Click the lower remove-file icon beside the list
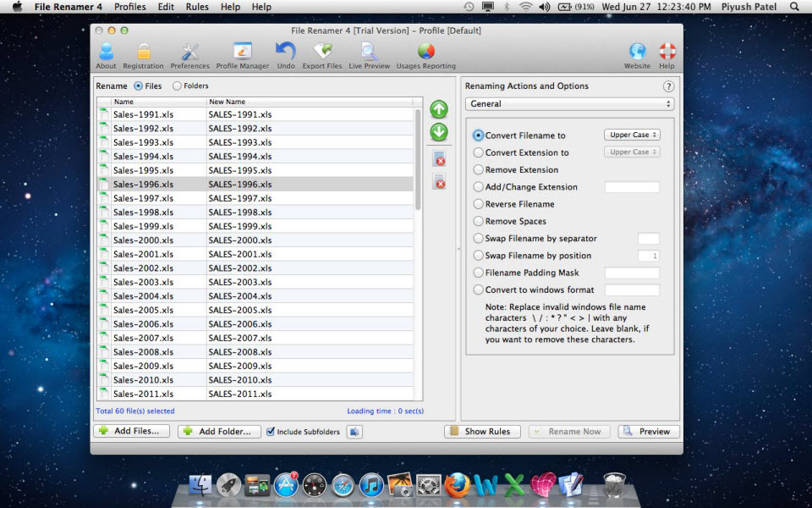812x508 pixels. (439, 181)
